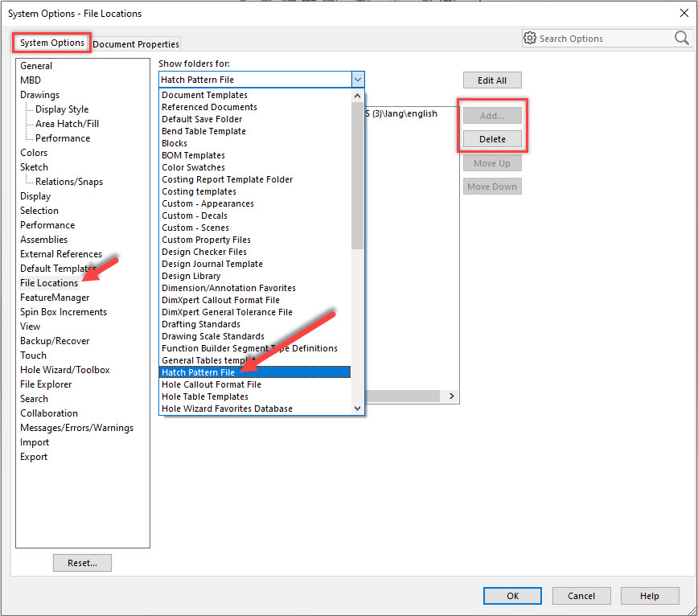The width and height of the screenshot is (698, 616).
Task: Click the list's vertical scrollbar down arrow
Action: (357, 408)
